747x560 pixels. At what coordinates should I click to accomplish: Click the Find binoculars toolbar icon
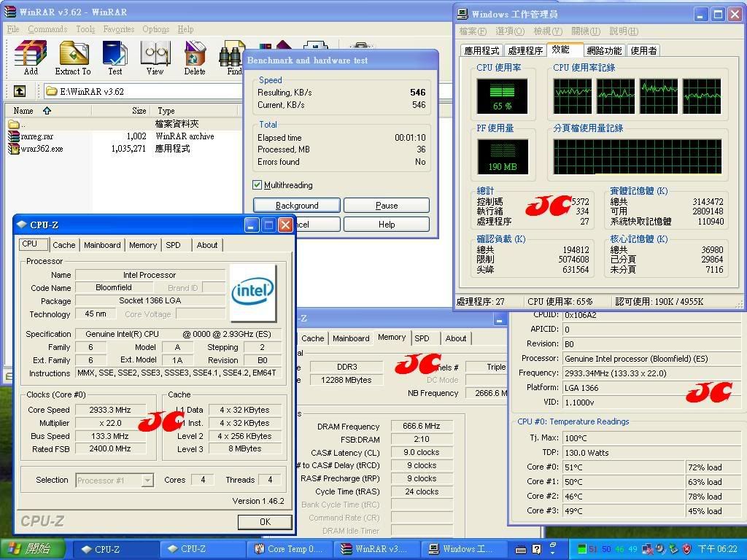231,58
